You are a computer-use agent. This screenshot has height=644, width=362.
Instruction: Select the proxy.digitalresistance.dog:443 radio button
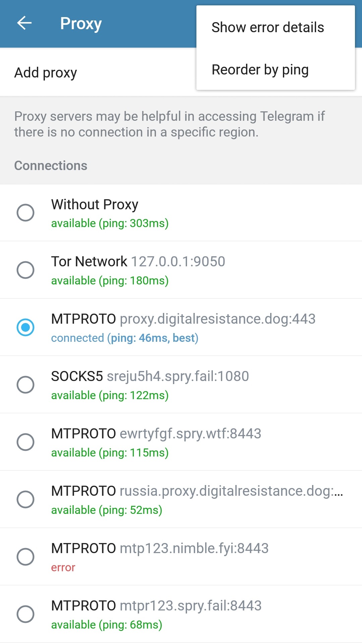(25, 327)
